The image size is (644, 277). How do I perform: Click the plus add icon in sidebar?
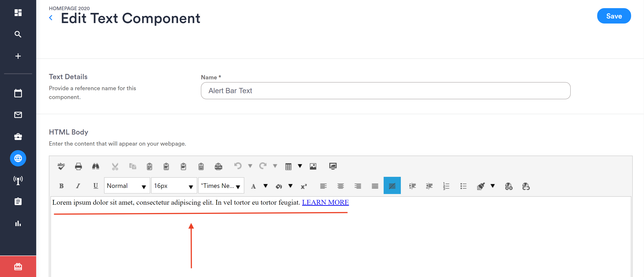pos(18,56)
